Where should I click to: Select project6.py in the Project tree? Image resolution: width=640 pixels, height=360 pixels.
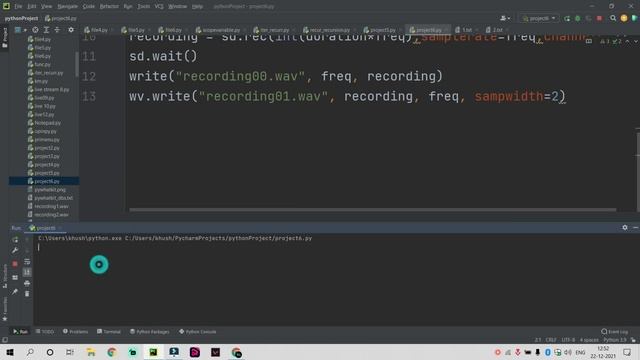[x=44, y=181]
